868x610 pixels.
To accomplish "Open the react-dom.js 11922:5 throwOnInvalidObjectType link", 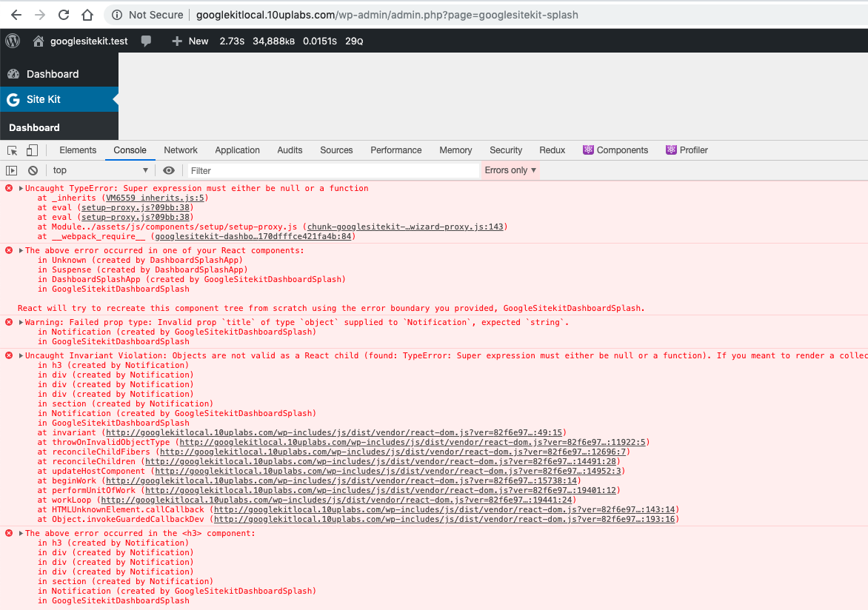I will tap(413, 442).
